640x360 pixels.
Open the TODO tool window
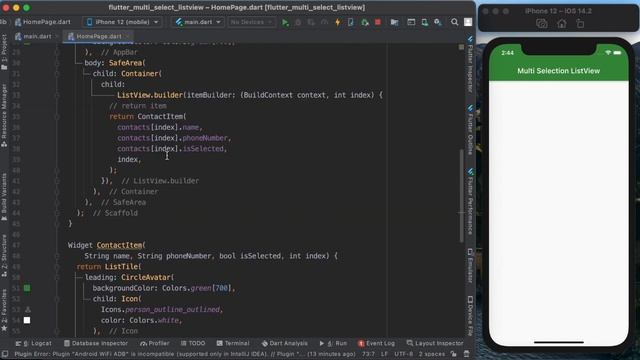[x=193, y=343]
